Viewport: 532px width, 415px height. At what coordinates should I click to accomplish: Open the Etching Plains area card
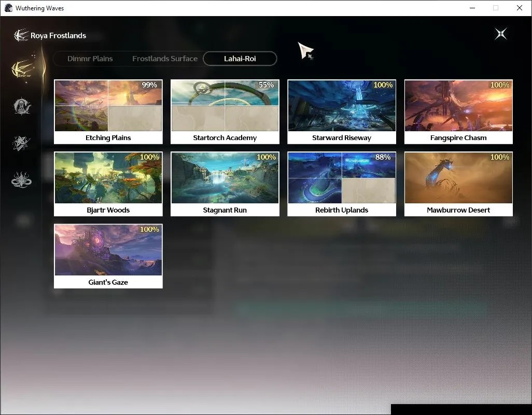pyautogui.click(x=108, y=112)
